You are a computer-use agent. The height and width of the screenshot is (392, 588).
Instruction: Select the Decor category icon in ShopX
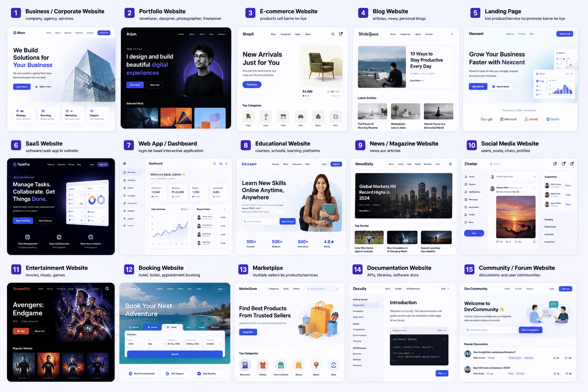tap(318, 116)
